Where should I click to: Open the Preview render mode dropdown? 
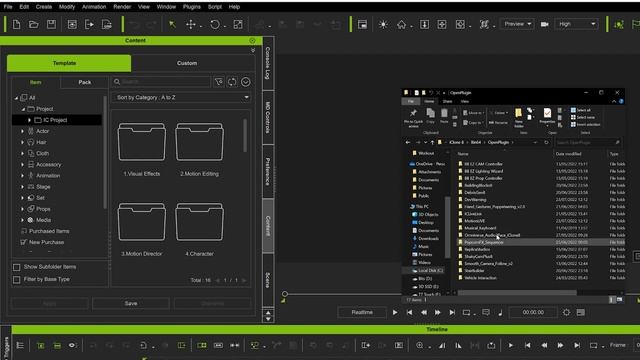point(518,24)
